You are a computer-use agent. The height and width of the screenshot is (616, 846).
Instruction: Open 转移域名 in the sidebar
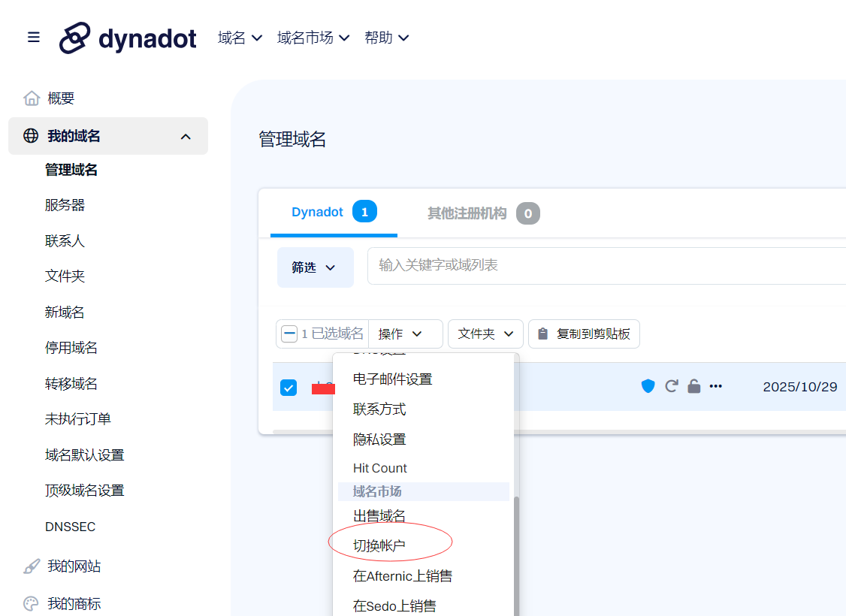click(71, 384)
